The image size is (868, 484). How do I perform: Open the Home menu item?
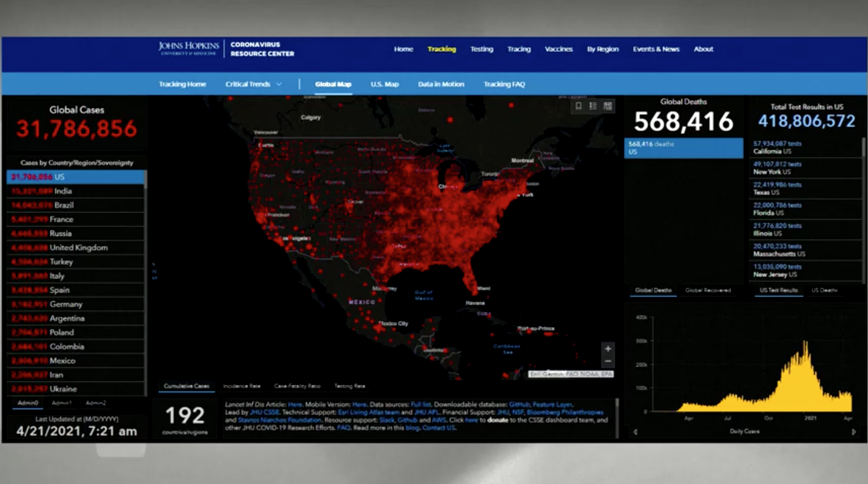click(403, 50)
